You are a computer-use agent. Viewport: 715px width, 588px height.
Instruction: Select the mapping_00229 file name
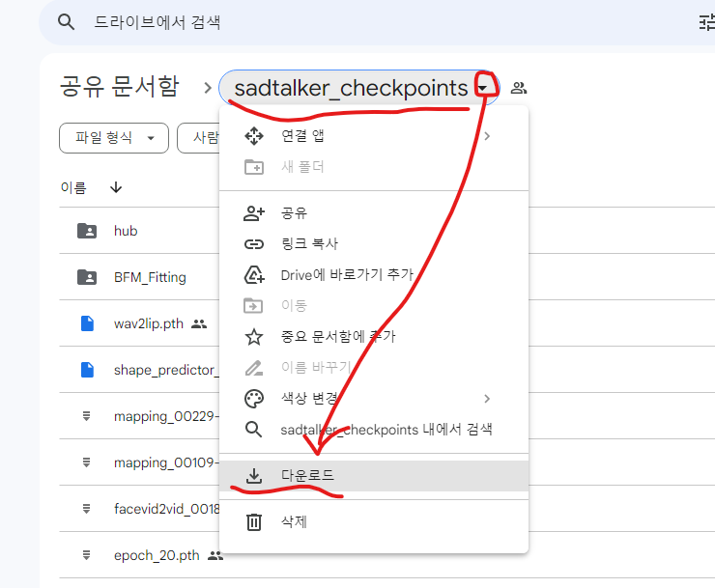tap(166, 416)
